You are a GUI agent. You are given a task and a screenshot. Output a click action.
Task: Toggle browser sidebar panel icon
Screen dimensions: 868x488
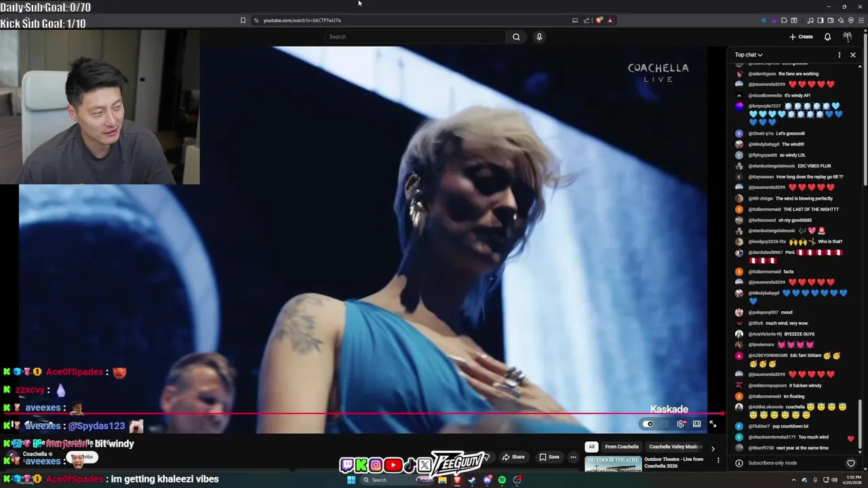(820, 20)
